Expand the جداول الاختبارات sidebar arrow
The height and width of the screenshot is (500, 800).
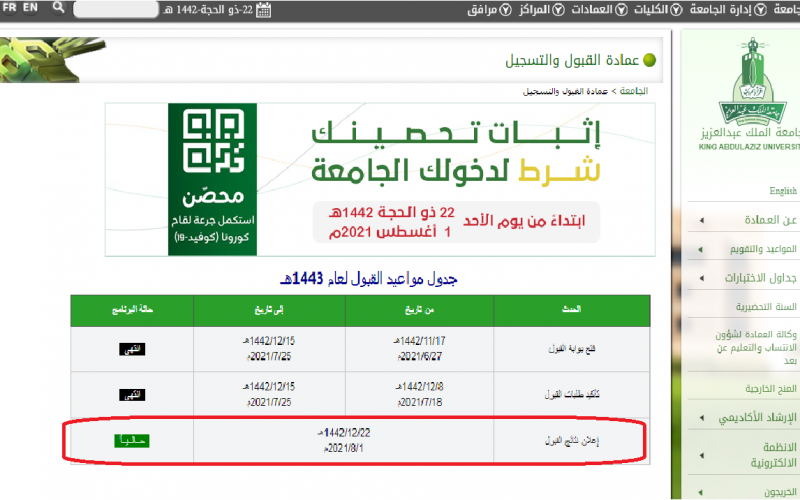[x=702, y=278]
